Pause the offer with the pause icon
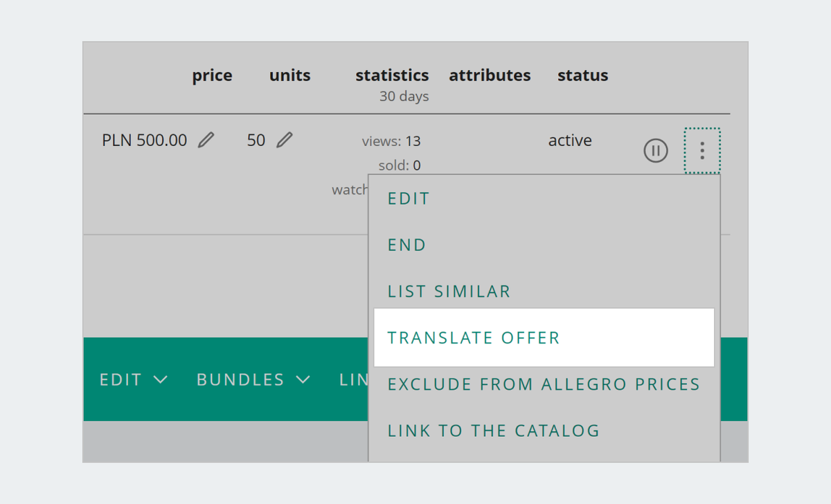831x504 pixels. (x=655, y=151)
